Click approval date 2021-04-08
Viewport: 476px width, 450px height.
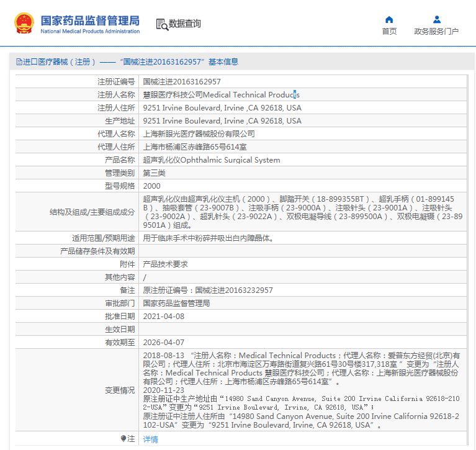click(164, 317)
